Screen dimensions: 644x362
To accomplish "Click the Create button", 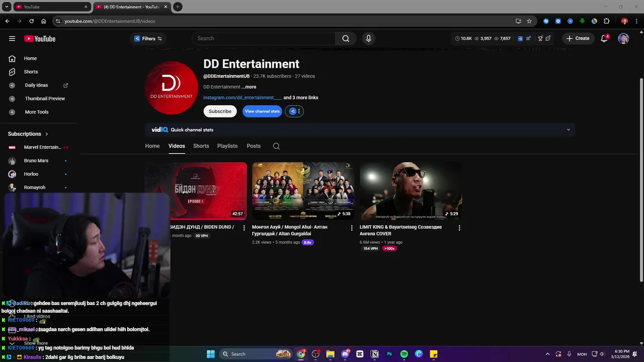I will click(x=578, y=39).
